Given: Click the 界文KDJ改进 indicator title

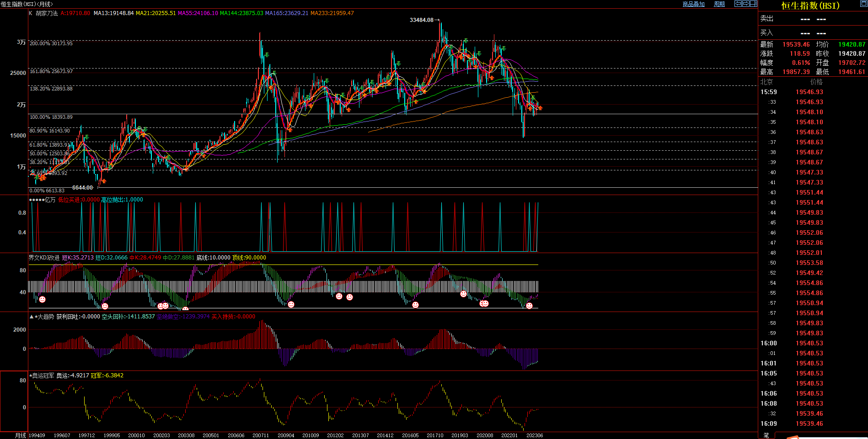Looking at the screenshot, I should [44, 258].
